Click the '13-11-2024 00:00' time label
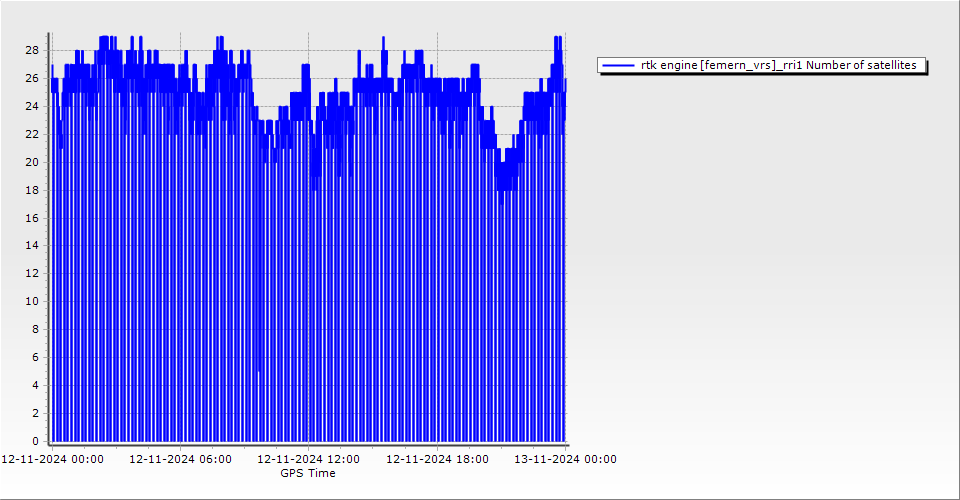This screenshot has height=500, width=960. pos(565,459)
